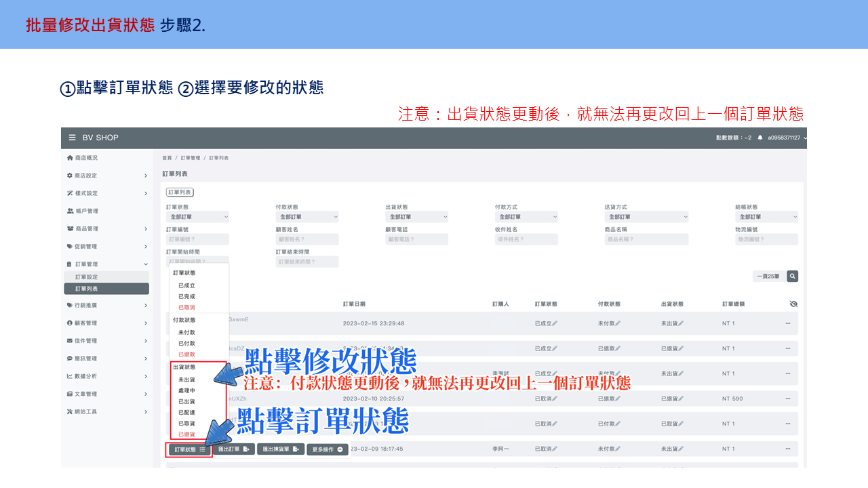Image resolution: width=868 pixels, height=488 pixels.
Task: Open the 出貨狀態 filter dropdown
Action: click(417, 217)
